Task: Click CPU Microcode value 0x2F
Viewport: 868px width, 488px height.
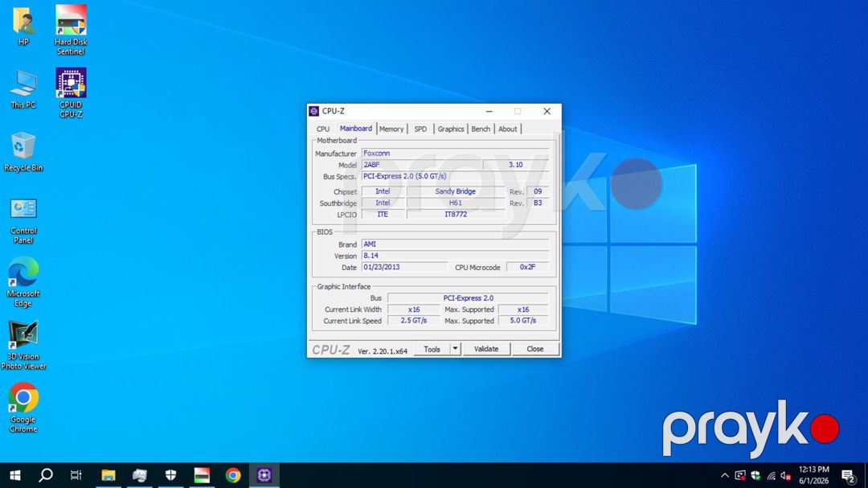Action: point(527,267)
